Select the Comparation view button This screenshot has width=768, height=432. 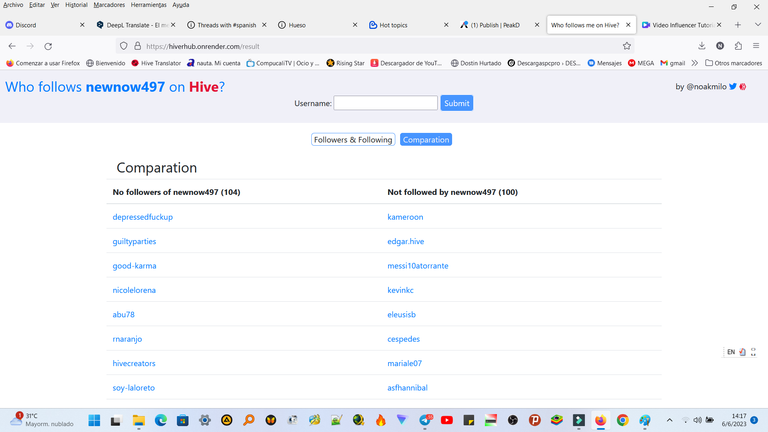click(426, 140)
